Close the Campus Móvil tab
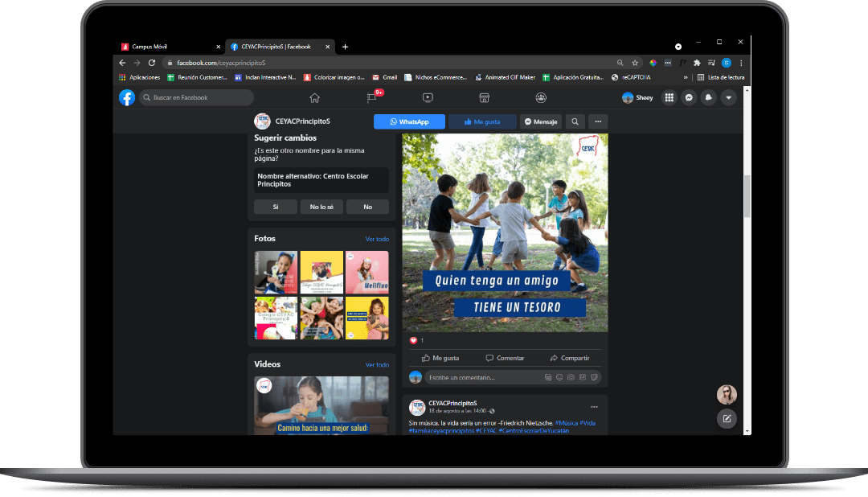 [218, 47]
